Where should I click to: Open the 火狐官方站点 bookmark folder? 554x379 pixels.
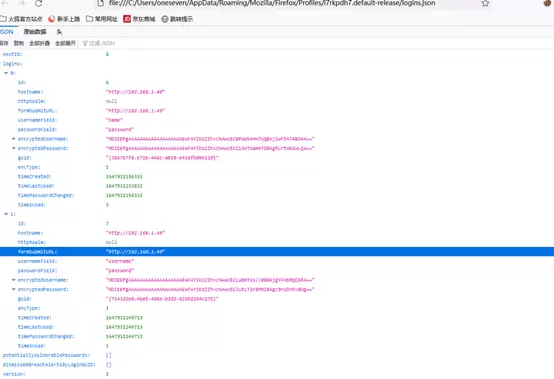21,19
